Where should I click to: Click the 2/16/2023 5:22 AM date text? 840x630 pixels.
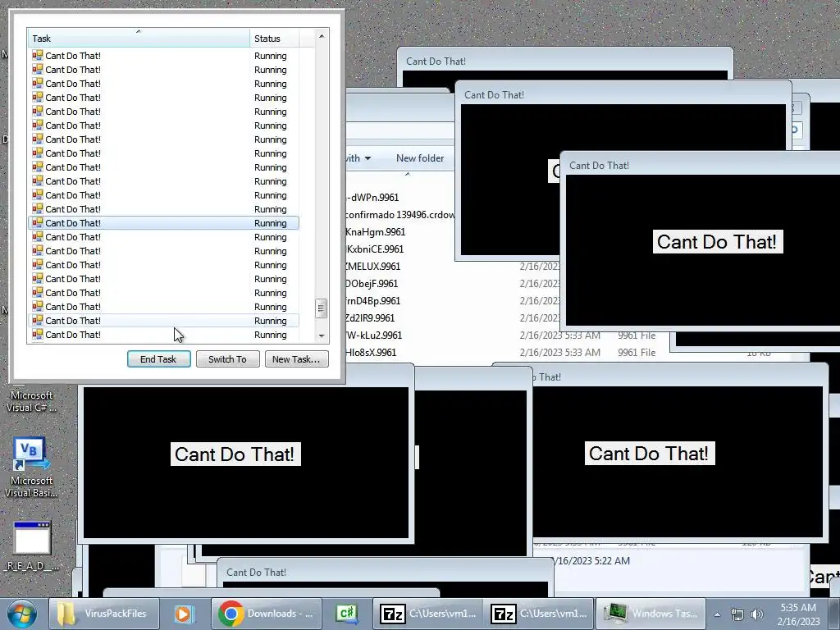[592, 561]
